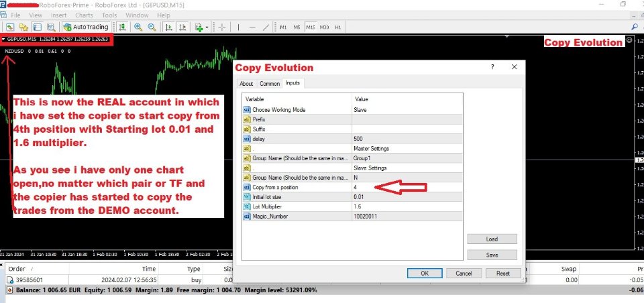The width and height of the screenshot is (644, 303).
Task: Select the Magic_Number value 10020011
Action: click(407, 217)
